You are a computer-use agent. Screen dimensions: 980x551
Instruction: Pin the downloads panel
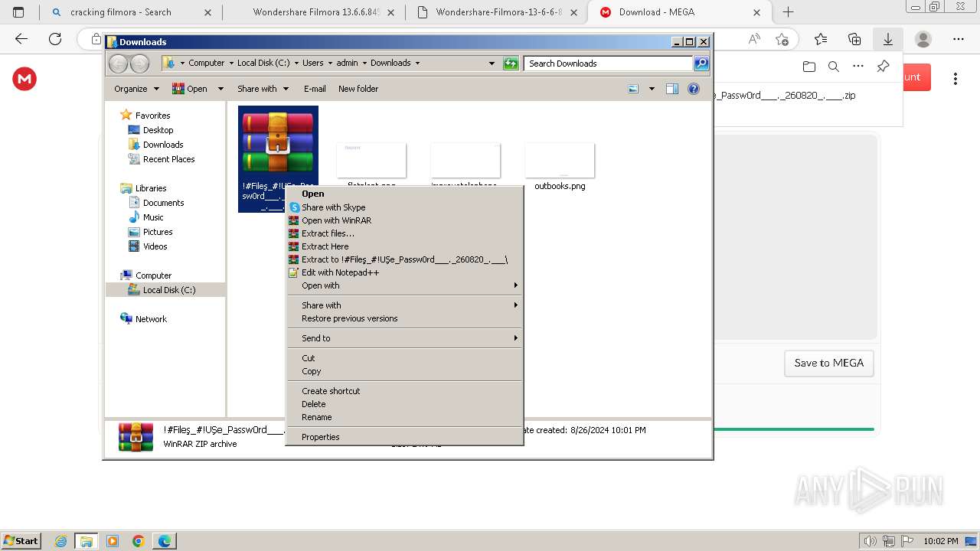[883, 67]
